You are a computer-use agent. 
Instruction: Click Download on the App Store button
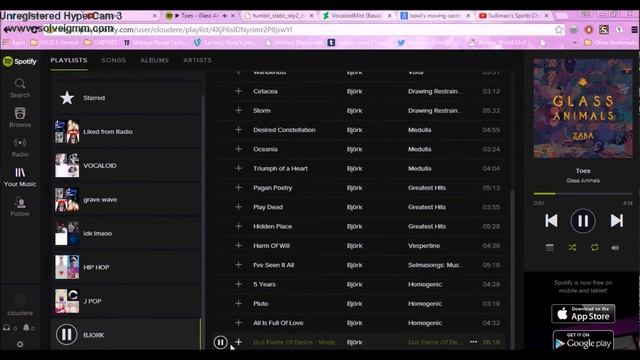pos(583,313)
